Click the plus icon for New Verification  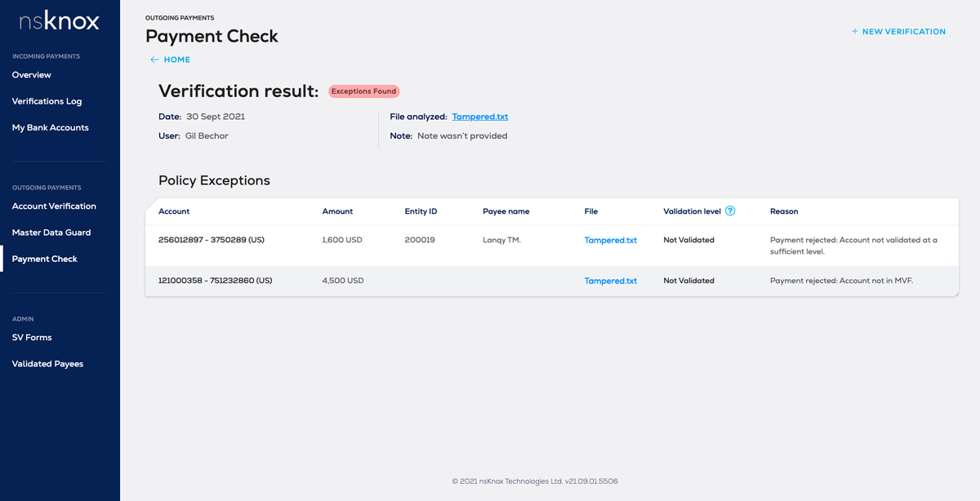click(x=855, y=32)
